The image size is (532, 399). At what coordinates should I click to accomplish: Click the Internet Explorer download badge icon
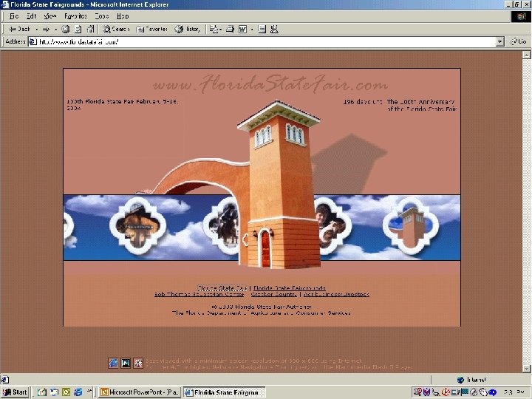click(113, 363)
